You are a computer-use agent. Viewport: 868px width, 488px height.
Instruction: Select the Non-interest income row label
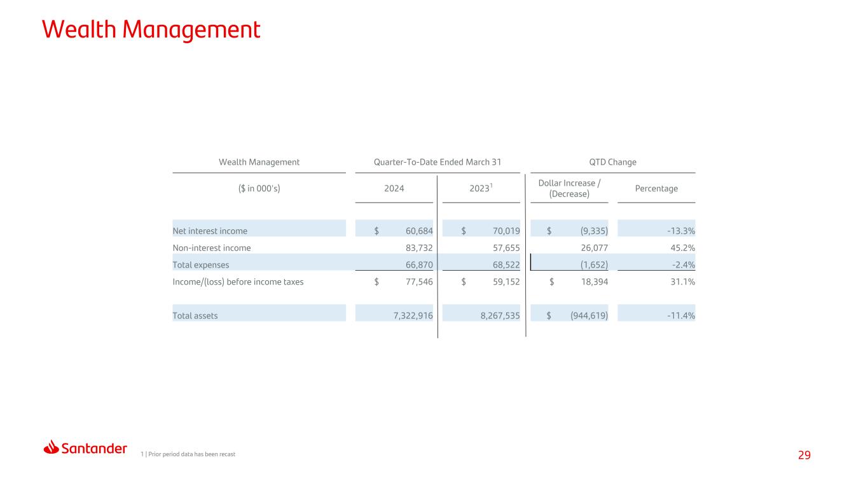(x=212, y=248)
